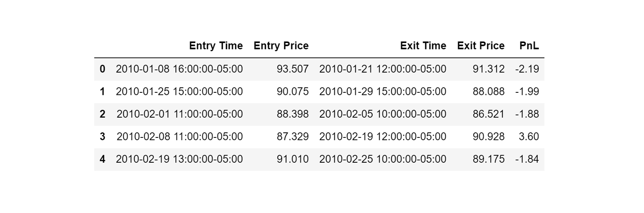Click the Exit Price column header
The width and height of the screenshot is (644, 213).
click(481, 46)
